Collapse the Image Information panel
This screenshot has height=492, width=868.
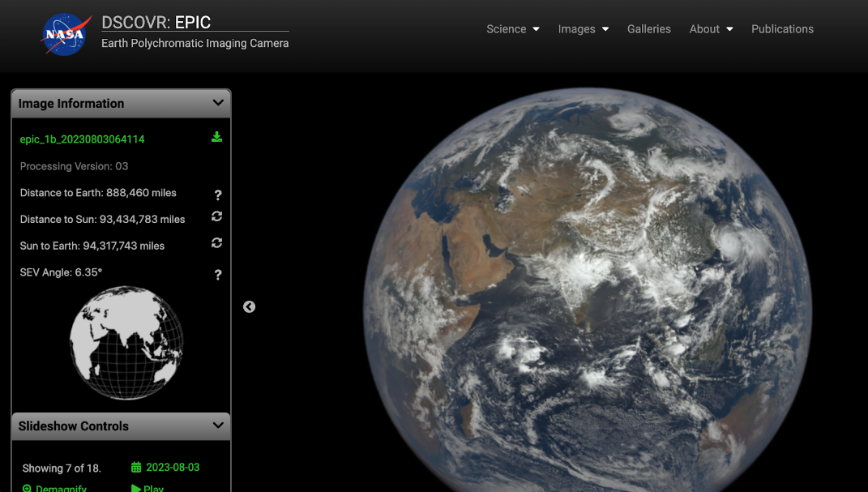click(217, 103)
